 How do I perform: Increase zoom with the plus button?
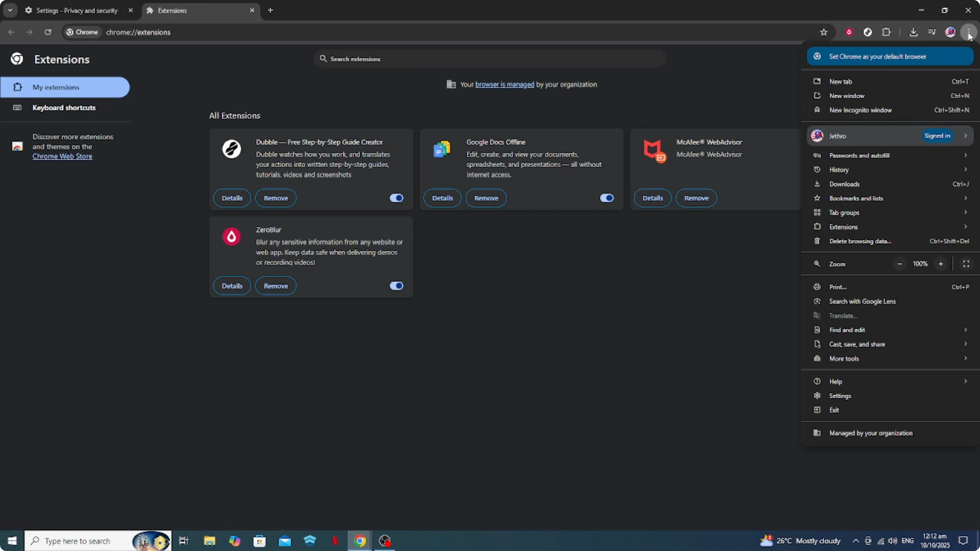tap(940, 264)
